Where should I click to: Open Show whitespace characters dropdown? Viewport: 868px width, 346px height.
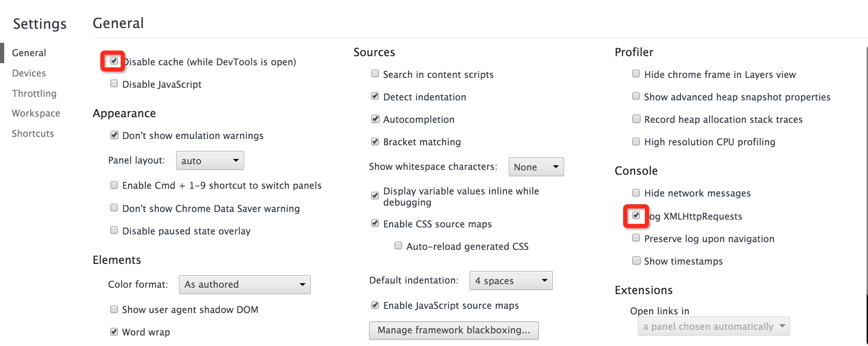[536, 167]
